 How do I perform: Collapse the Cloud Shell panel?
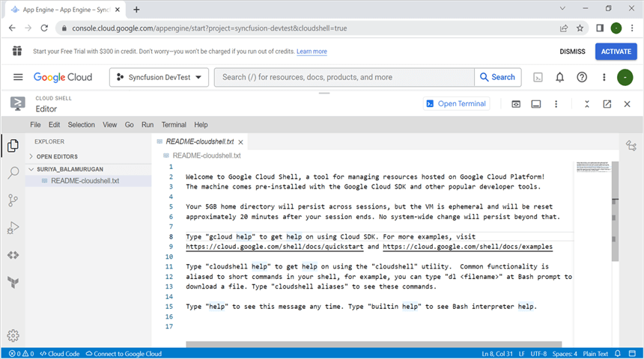tap(587, 104)
